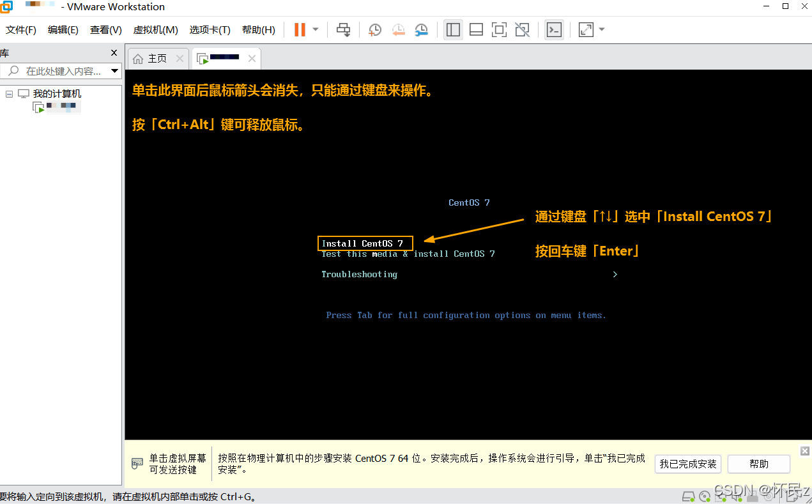Open the 虚拟机(M) menu

(x=155, y=30)
